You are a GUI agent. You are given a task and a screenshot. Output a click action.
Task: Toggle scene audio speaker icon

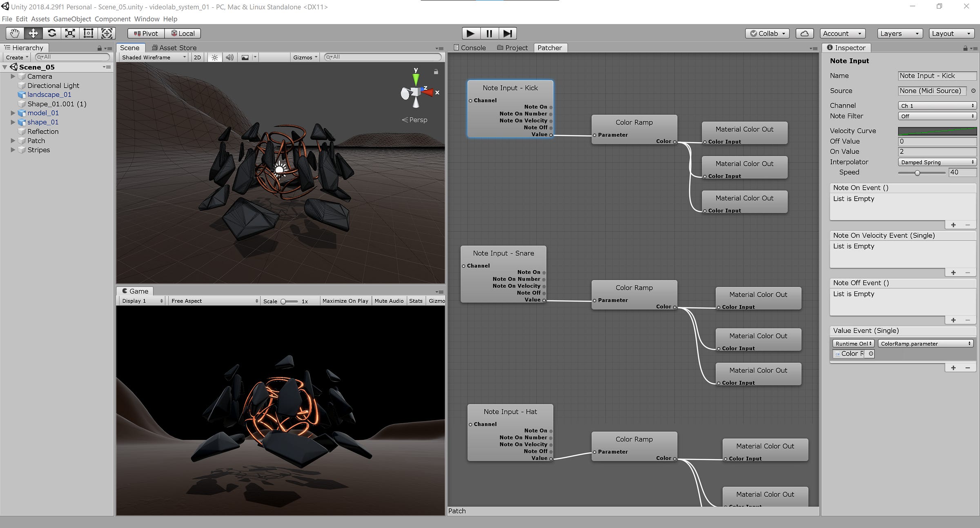(x=230, y=58)
